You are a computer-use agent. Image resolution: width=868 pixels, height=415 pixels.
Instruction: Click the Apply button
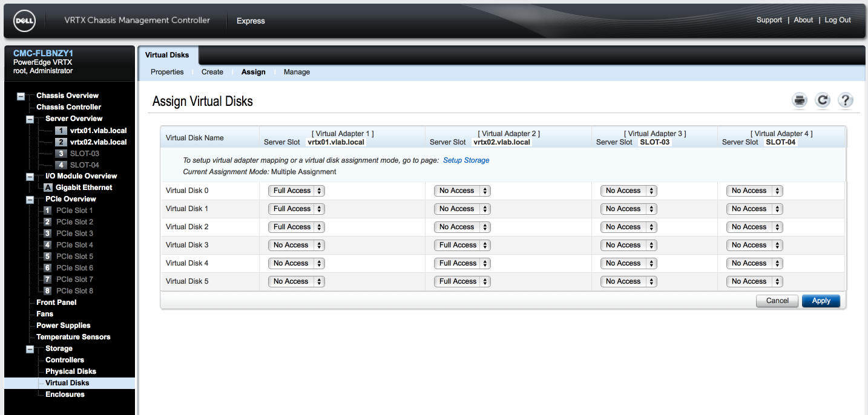[x=821, y=301]
